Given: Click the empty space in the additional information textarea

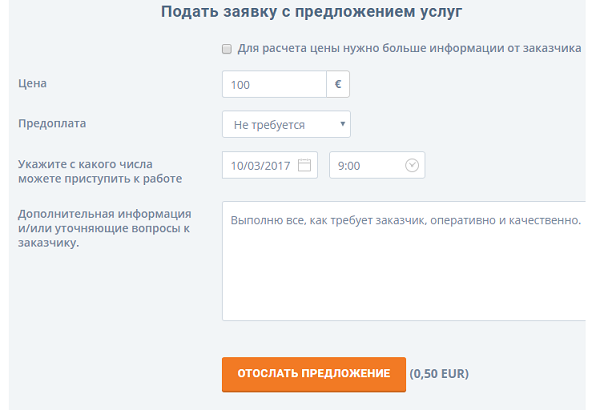Looking at the screenshot, I should pos(400,280).
